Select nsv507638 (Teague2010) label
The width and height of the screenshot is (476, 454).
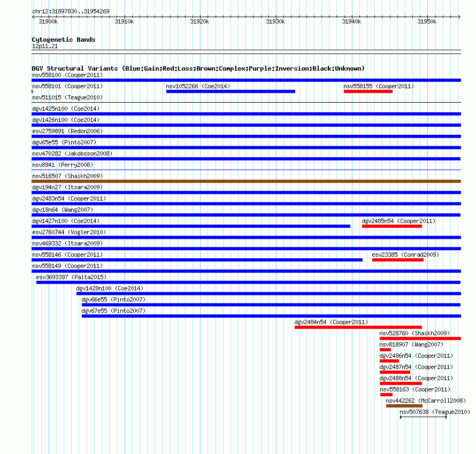point(435,412)
